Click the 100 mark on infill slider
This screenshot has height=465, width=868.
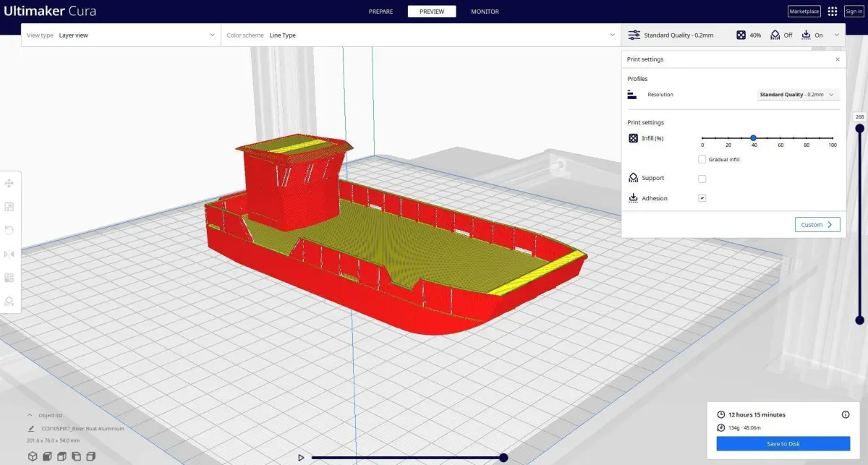point(832,145)
